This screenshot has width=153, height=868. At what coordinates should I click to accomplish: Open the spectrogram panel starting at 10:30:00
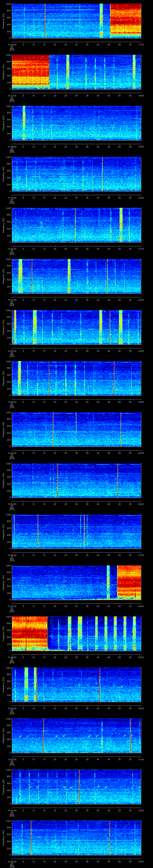[76, 736]
